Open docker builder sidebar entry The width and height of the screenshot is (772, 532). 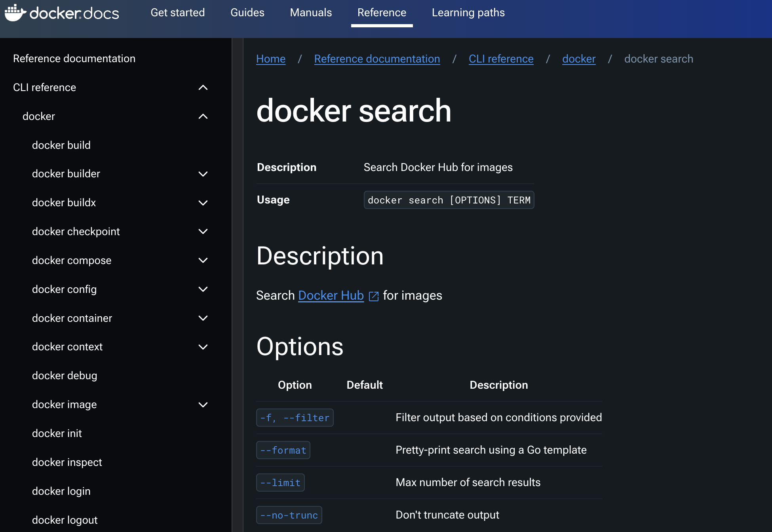[66, 174]
